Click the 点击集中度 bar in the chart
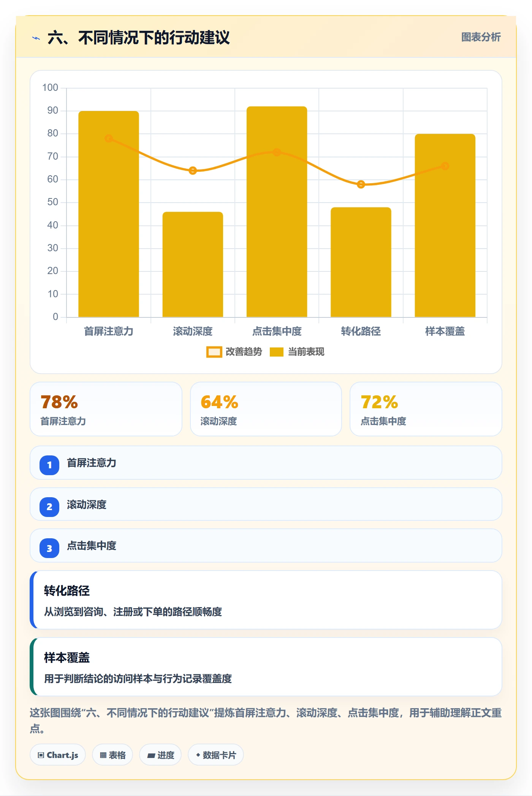The image size is (532, 796). (x=277, y=211)
